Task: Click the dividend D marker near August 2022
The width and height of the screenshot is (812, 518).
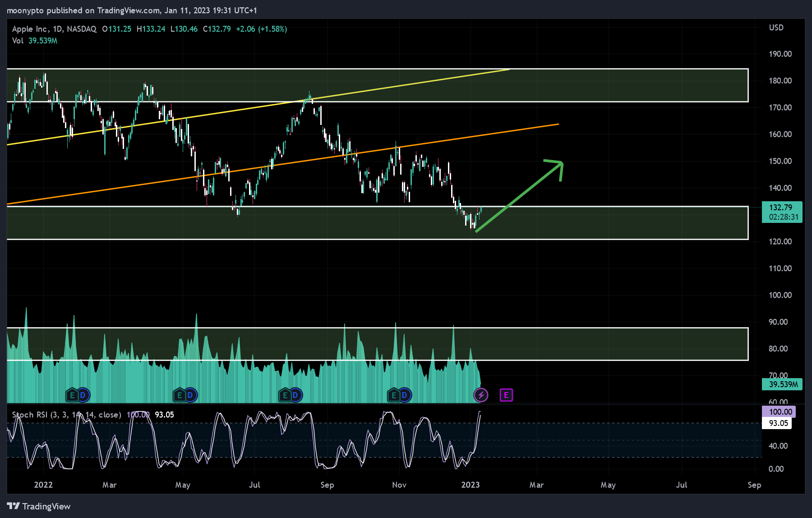Action: click(x=295, y=395)
